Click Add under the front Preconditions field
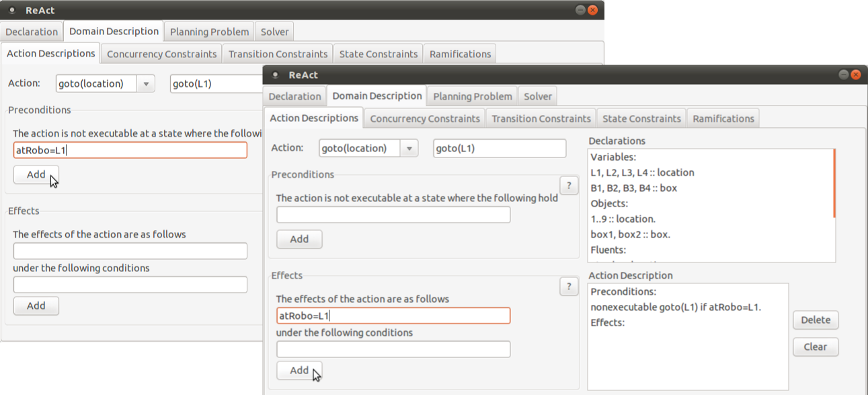868x395 pixels. (299, 239)
